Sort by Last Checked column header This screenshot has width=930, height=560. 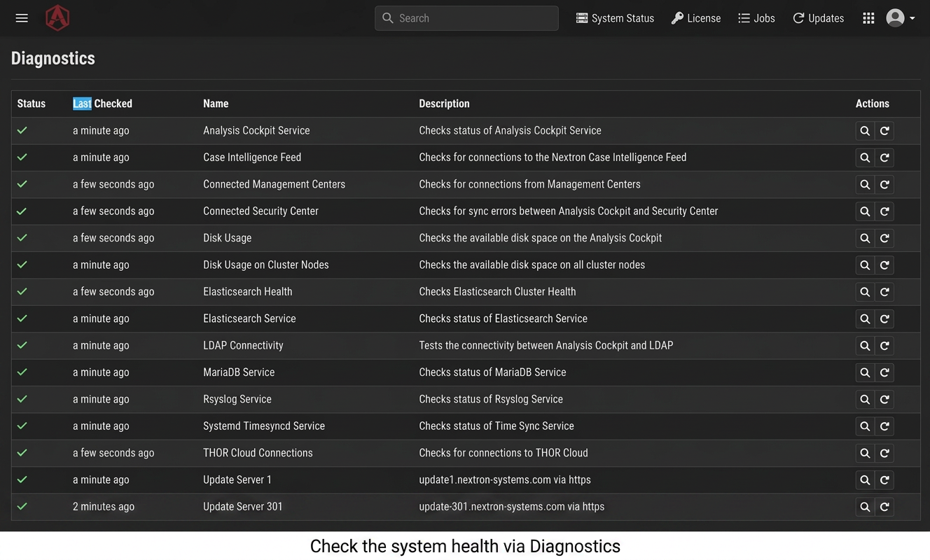click(102, 104)
